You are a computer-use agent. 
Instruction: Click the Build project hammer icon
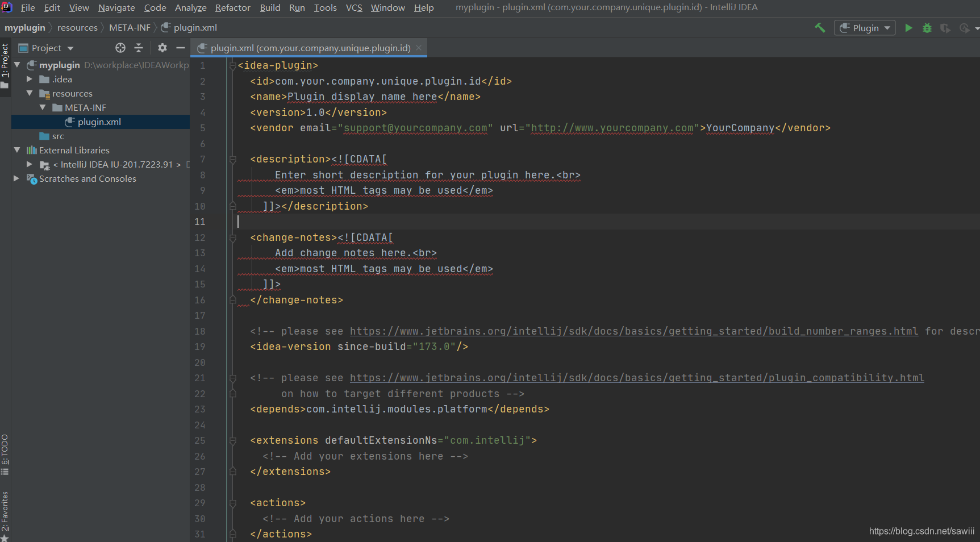pos(820,28)
